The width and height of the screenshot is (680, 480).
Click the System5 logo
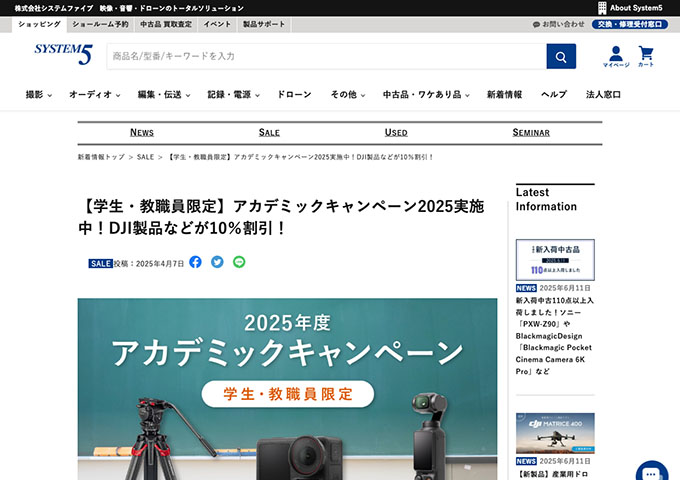pos(63,54)
